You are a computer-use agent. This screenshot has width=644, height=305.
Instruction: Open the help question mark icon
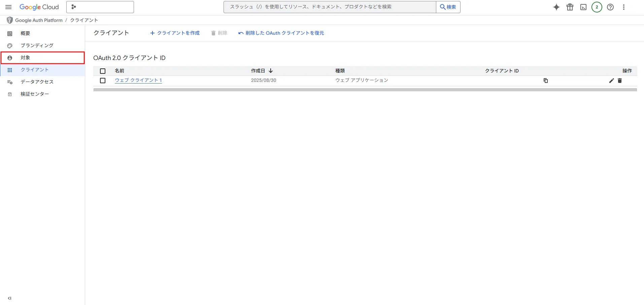coord(610,7)
